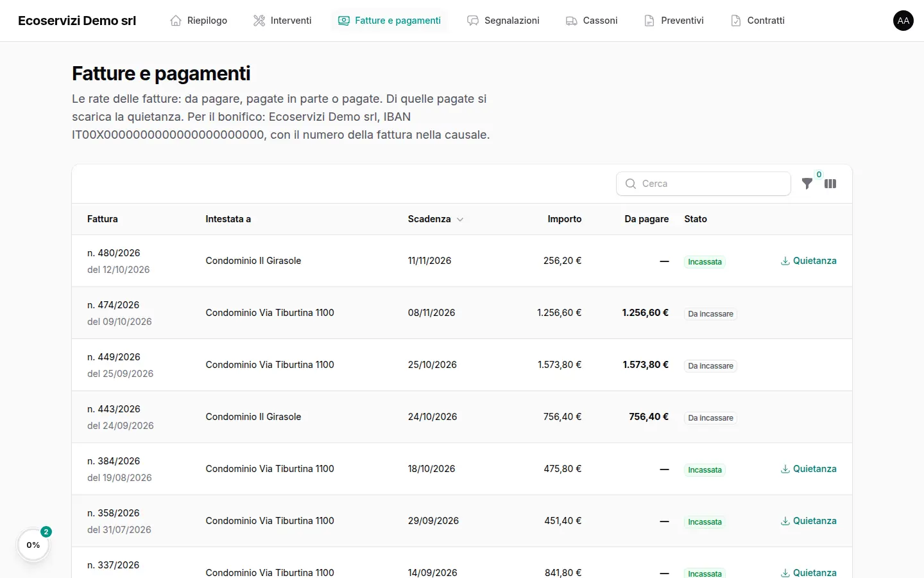Open the Segnalazioni section

pos(503,21)
